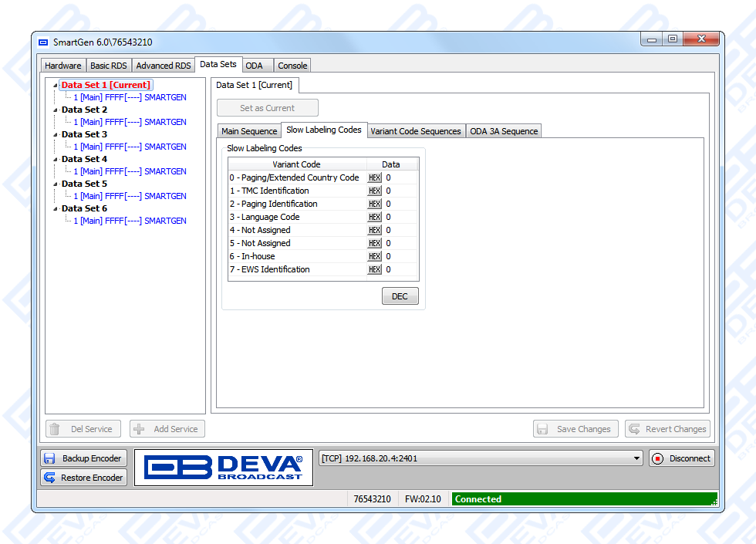
Task: Open the Variant Code Sequences tab
Action: (415, 131)
